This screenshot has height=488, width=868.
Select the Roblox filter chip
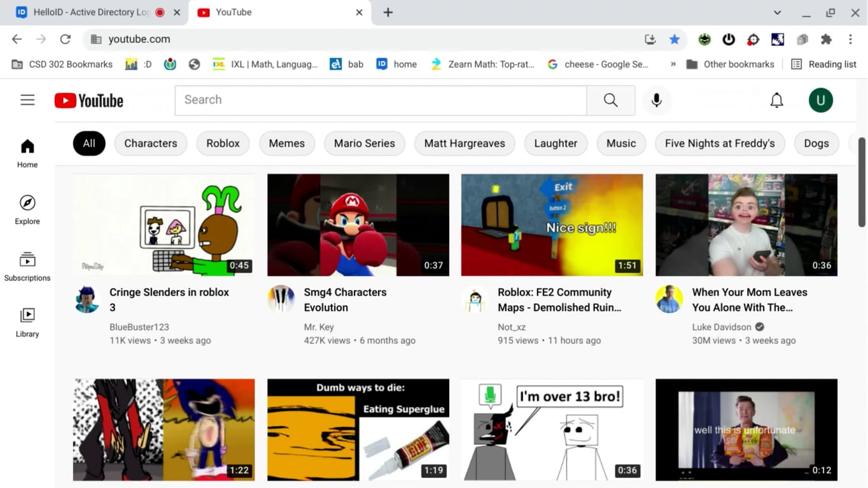pos(223,143)
